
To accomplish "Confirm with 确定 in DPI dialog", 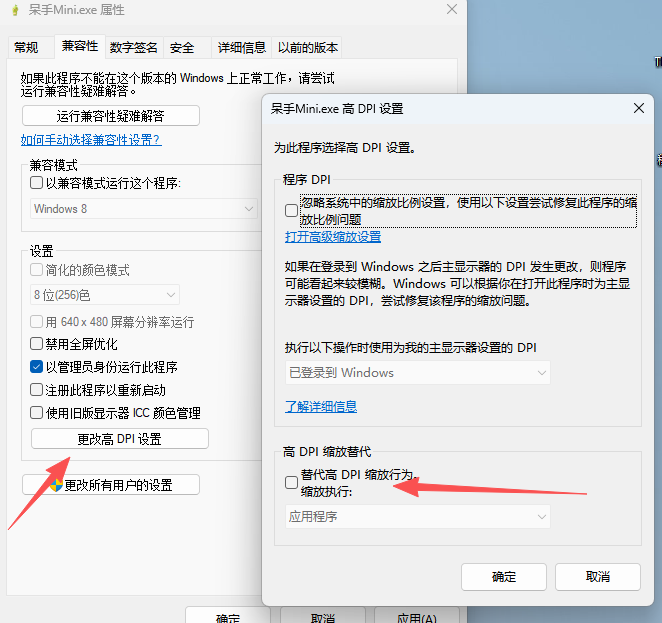I will point(504,577).
